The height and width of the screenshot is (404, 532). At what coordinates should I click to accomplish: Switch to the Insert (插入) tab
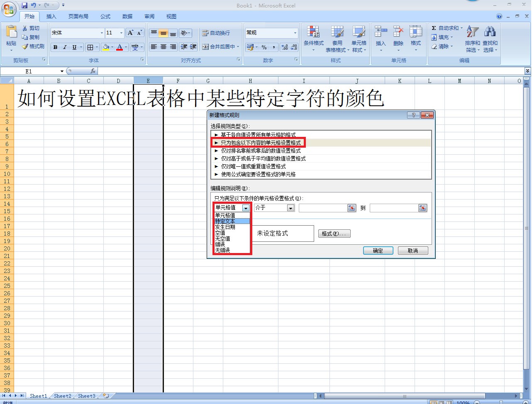[x=51, y=17]
